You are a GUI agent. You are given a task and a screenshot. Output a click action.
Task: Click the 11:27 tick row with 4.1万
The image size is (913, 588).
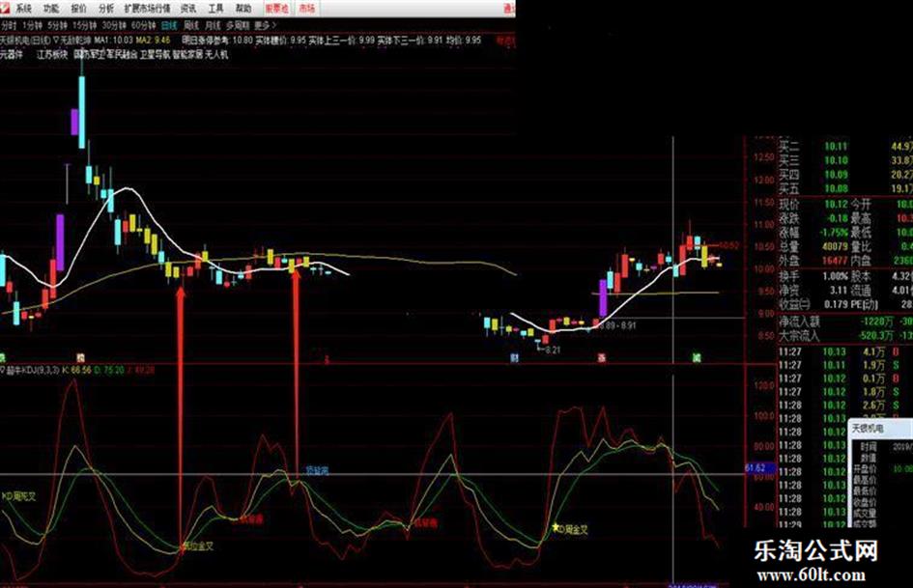coord(845,352)
